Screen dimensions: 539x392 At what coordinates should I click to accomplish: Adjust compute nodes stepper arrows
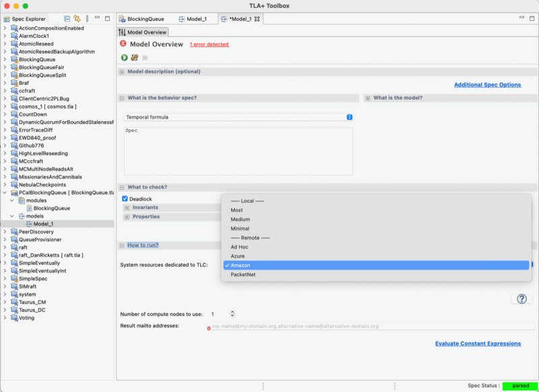232,314
